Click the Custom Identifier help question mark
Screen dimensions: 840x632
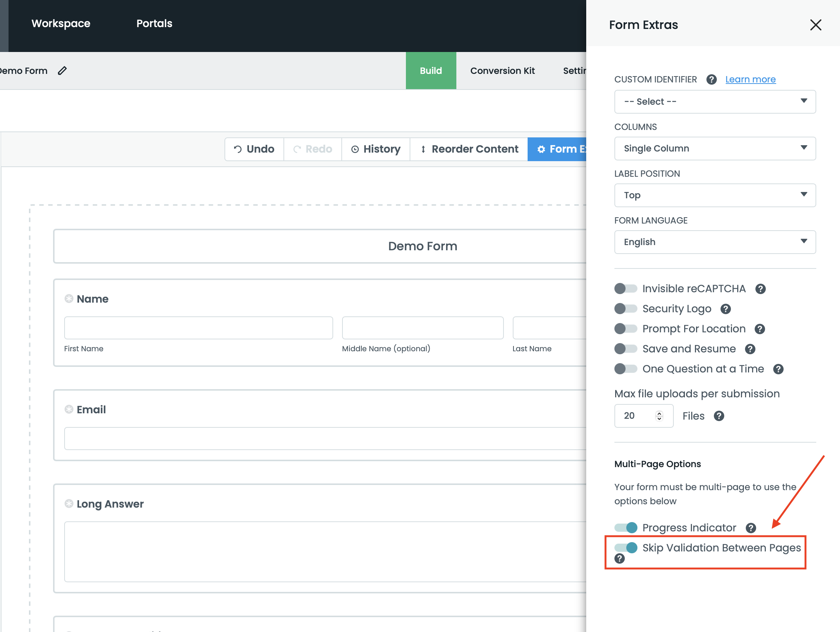point(711,79)
